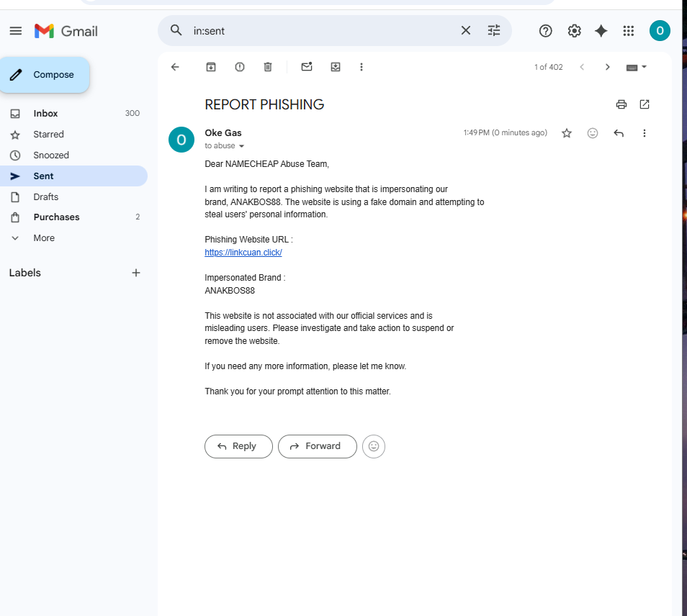Screen dimensions: 687x616
Task: Mark as unread with the envelope icon
Action: (307, 67)
